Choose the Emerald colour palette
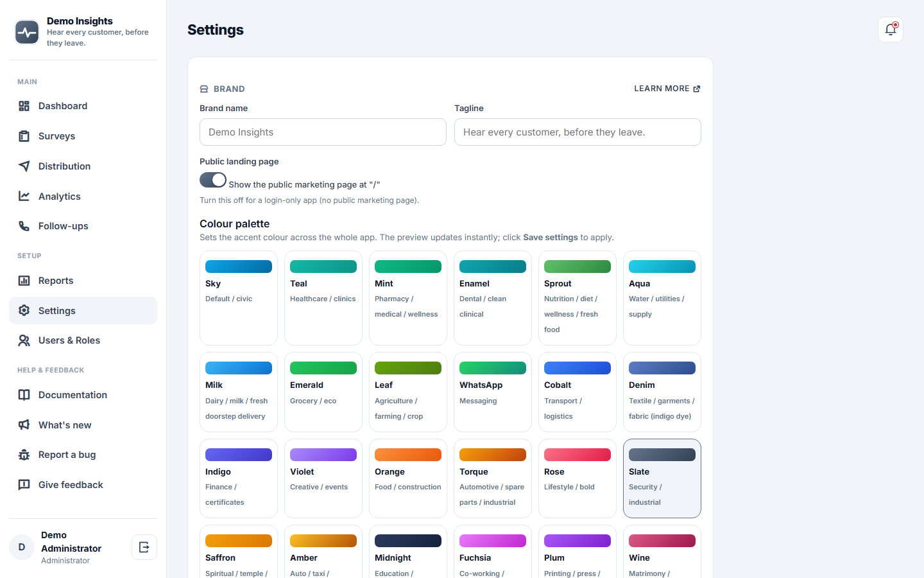This screenshot has height=578, width=924. point(323,392)
